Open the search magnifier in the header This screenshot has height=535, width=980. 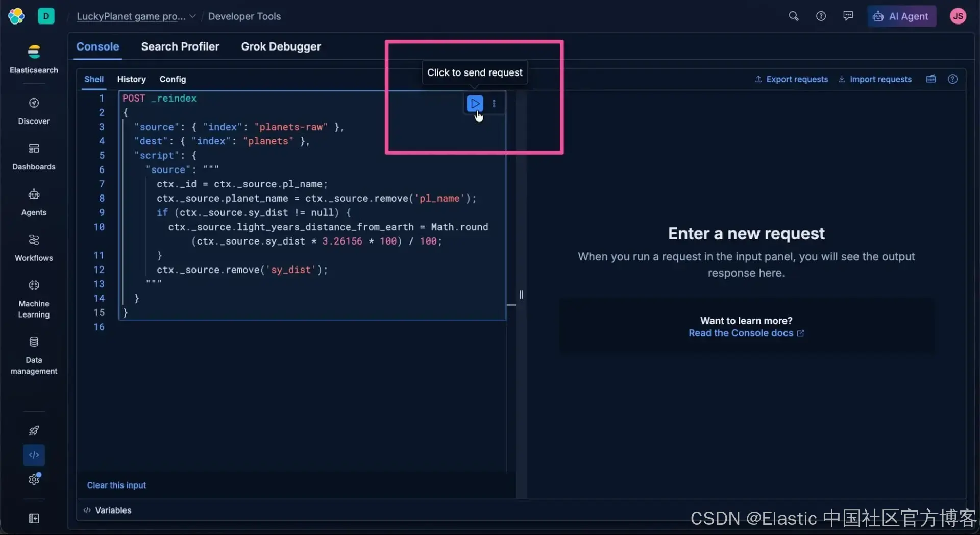[x=793, y=16]
